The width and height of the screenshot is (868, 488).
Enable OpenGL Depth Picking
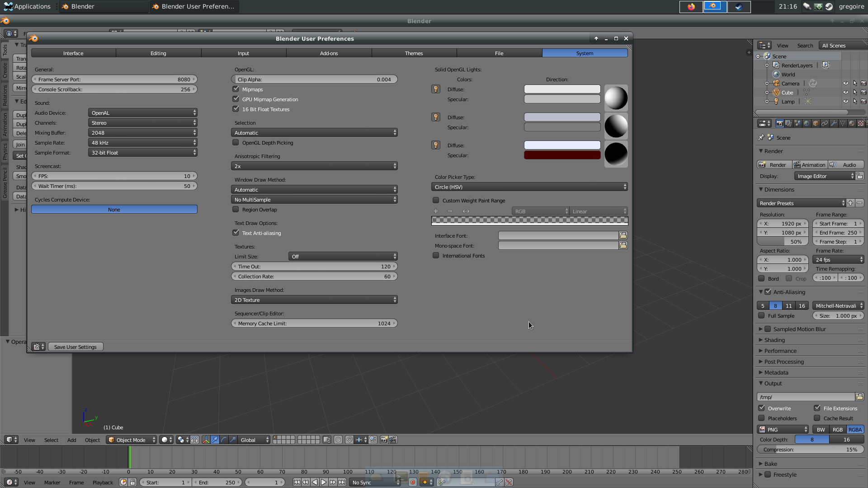(x=236, y=142)
